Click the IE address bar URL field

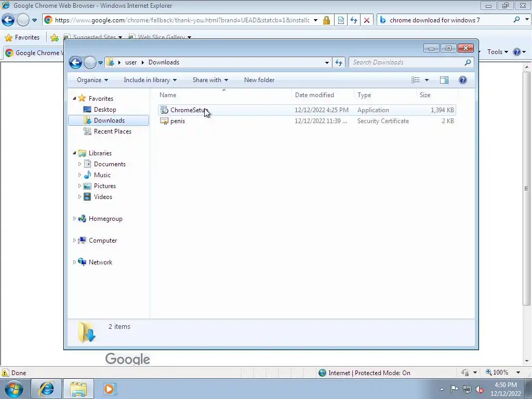(182, 20)
